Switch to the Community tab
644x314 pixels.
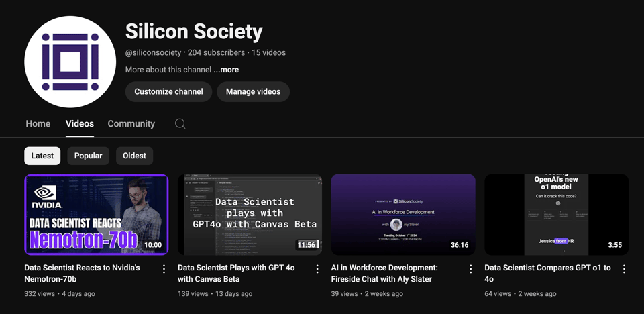pos(131,123)
